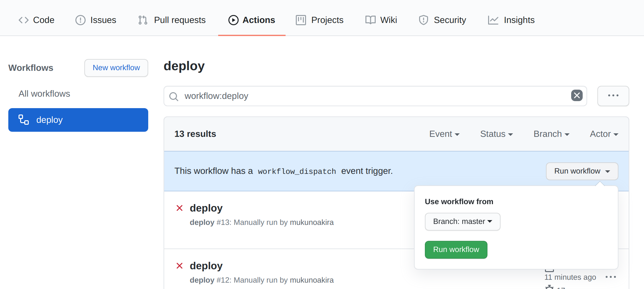Image resolution: width=644 pixels, height=289 pixels.
Task: Click the '13 results' text
Action: pyautogui.click(x=195, y=134)
